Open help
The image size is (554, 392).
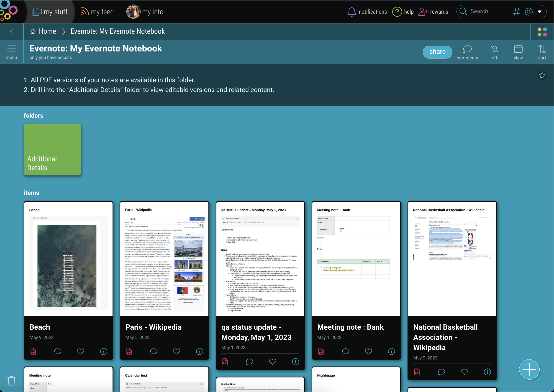(403, 12)
